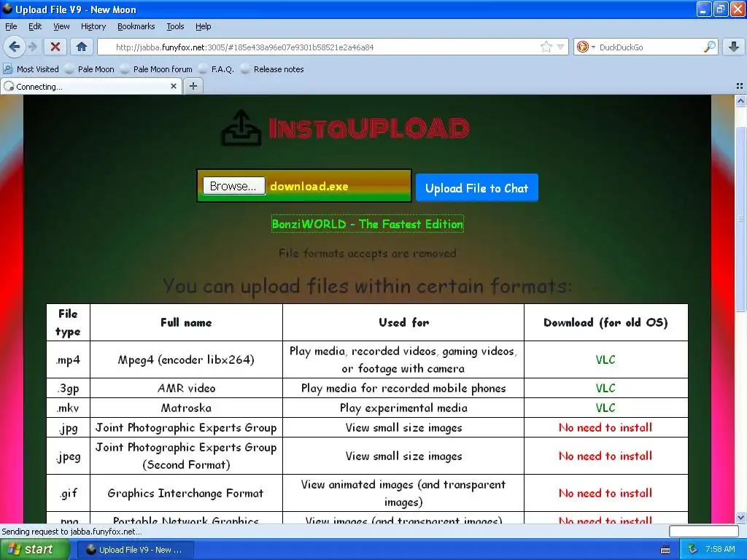Open VLC link in the .3gp row
This screenshot has width=747, height=560.
coord(605,388)
